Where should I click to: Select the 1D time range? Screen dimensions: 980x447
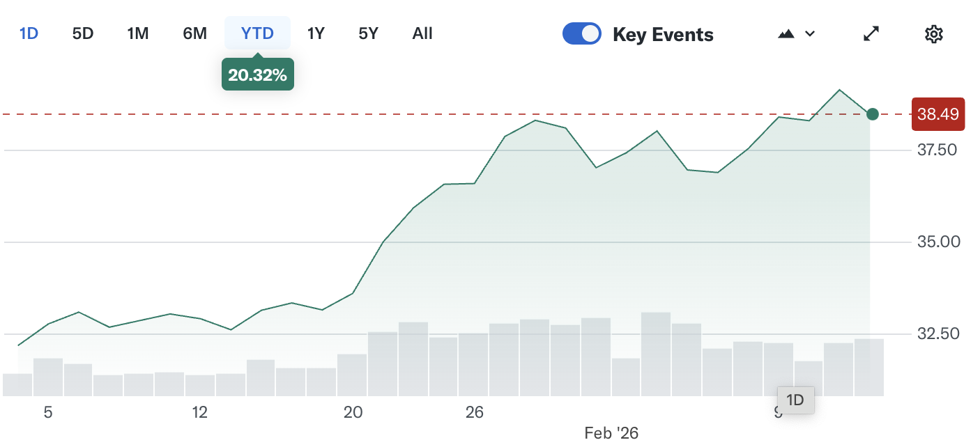[29, 33]
